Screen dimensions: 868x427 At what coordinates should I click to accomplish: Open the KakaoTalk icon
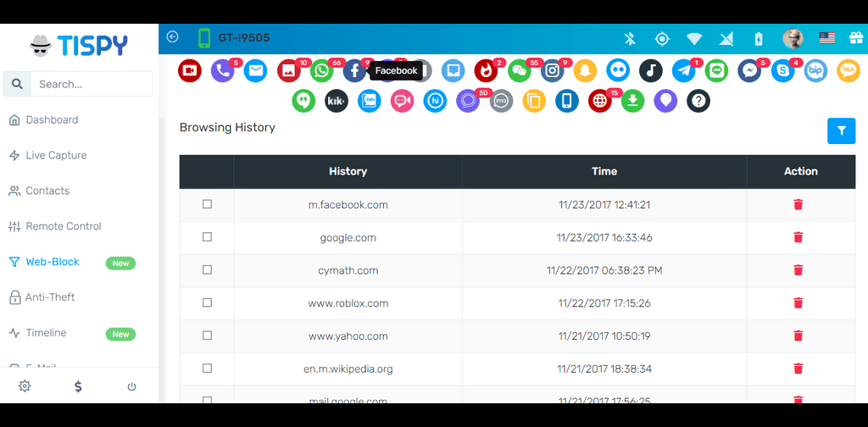tap(848, 71)
